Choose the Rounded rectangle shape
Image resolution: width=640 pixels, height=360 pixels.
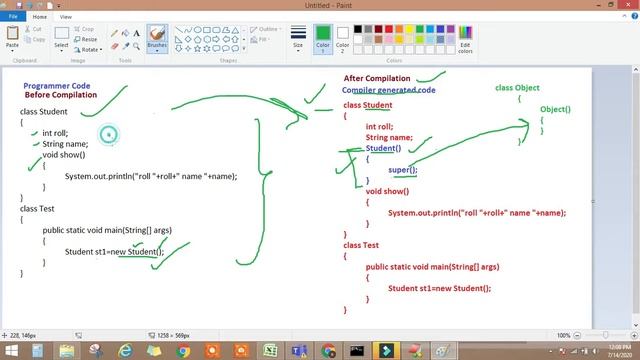tap(216, 30)
